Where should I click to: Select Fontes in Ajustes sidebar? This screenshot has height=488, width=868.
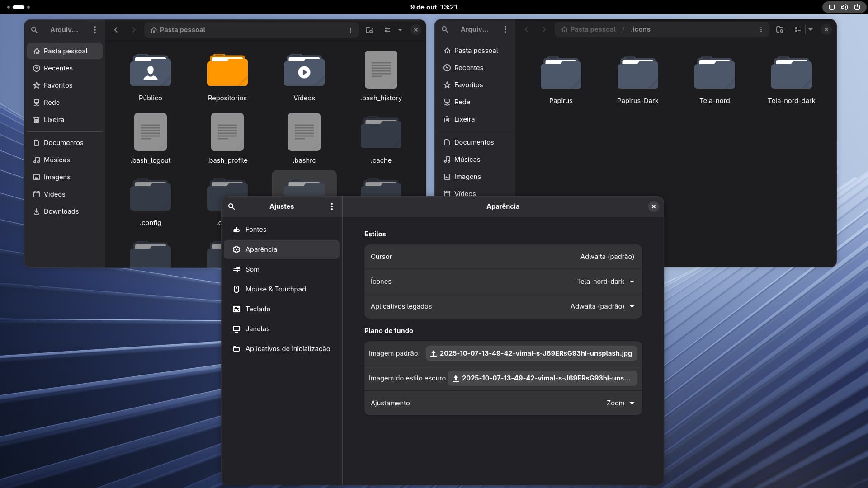pyautogui.click(x=256, y=230)
